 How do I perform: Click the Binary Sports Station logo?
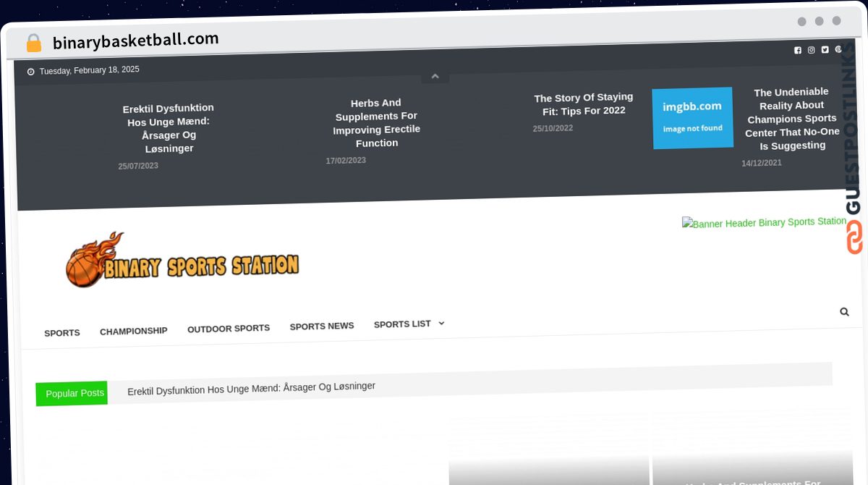tap(182, 260)
